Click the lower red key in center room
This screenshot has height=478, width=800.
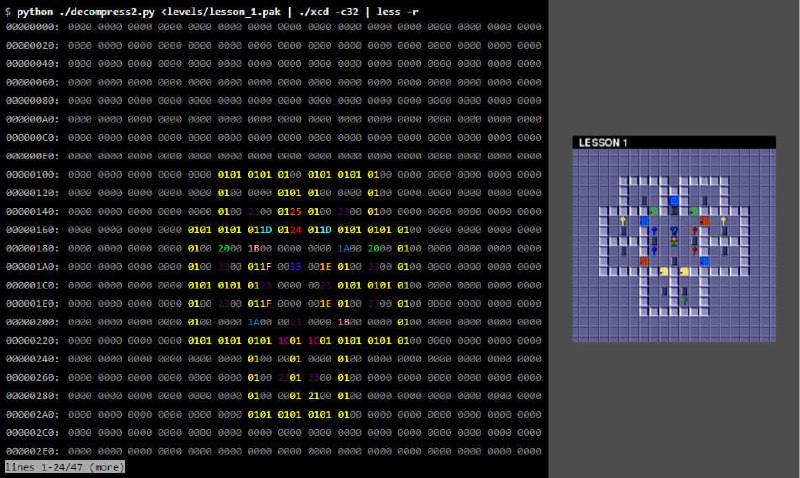[694, 250]
